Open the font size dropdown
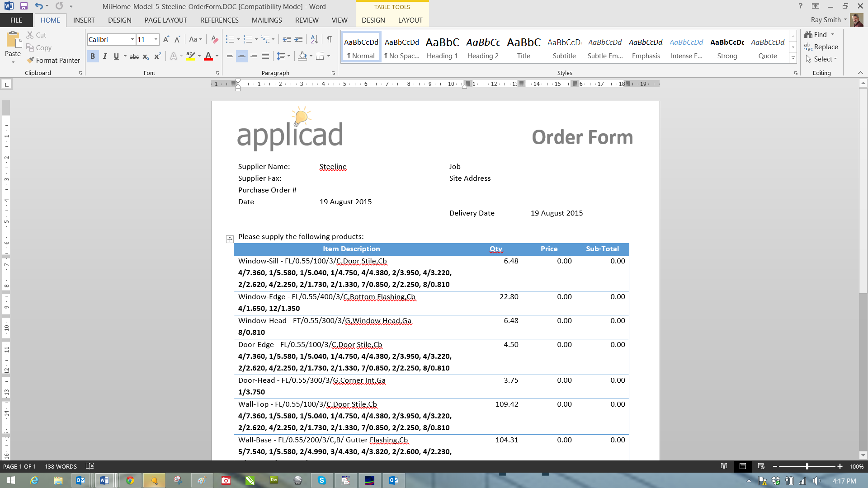The image size is (868, 488). pos(156,39)
